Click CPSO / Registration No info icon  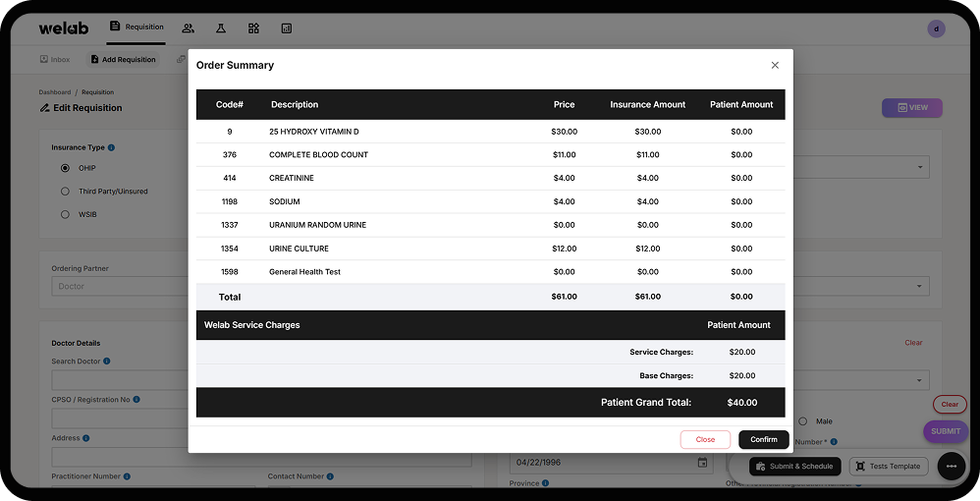136,399
